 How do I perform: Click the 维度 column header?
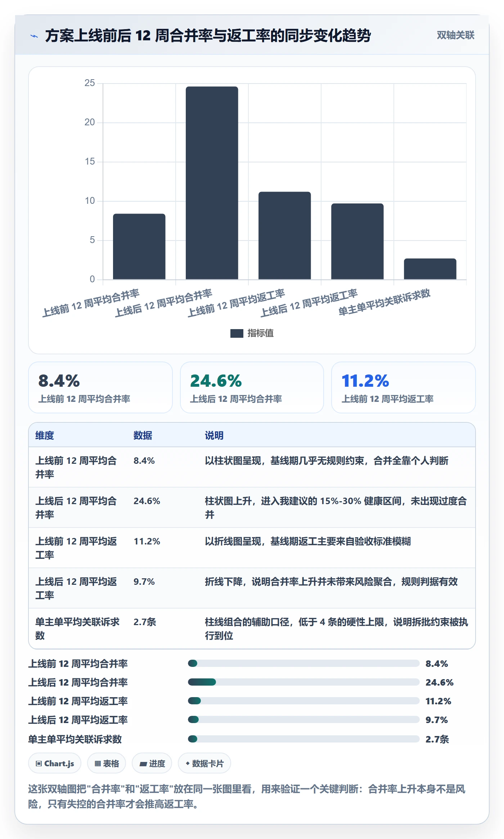[x=45, y=435]
